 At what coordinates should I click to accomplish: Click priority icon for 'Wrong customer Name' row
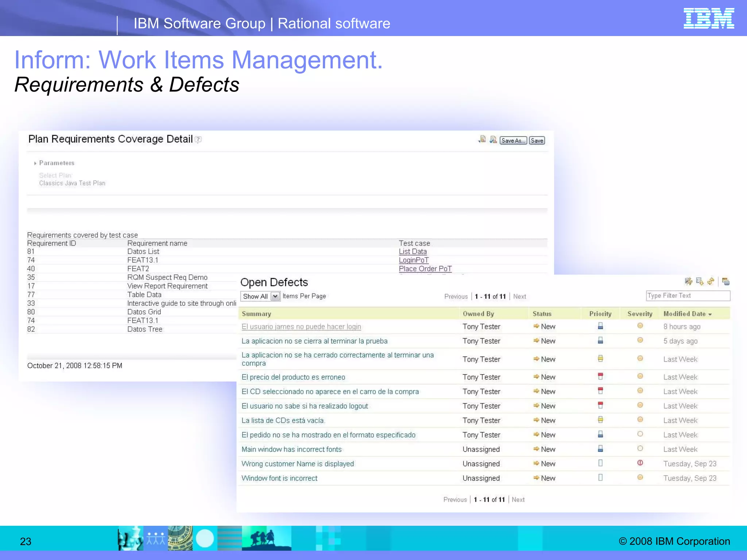point(600,463)
